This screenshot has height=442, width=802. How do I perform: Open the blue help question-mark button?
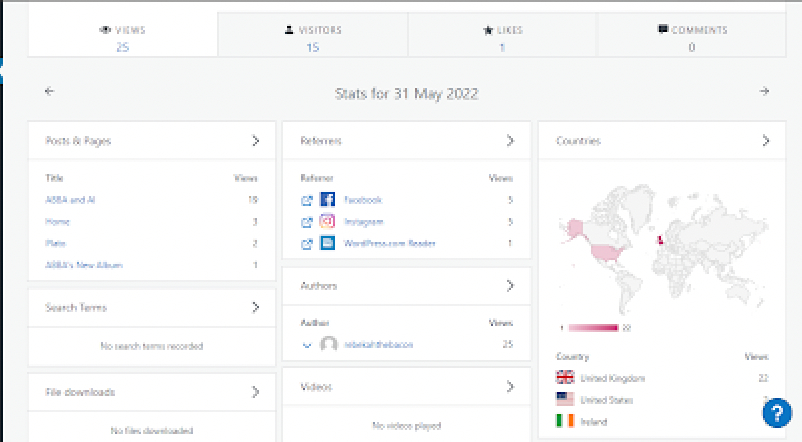[x=777, y=412]
